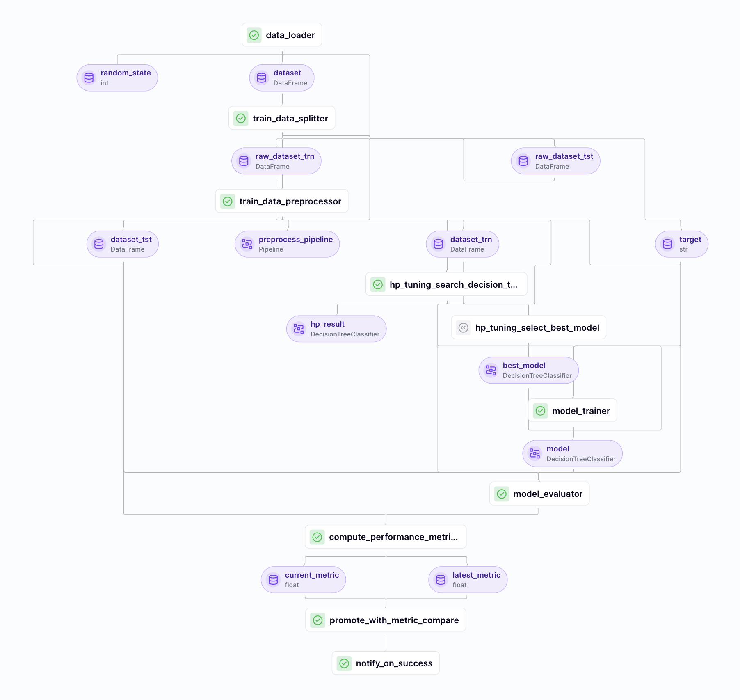The image size is (740, 700).
Task: Click the latest_metric database icon
Action: point(441,580)
